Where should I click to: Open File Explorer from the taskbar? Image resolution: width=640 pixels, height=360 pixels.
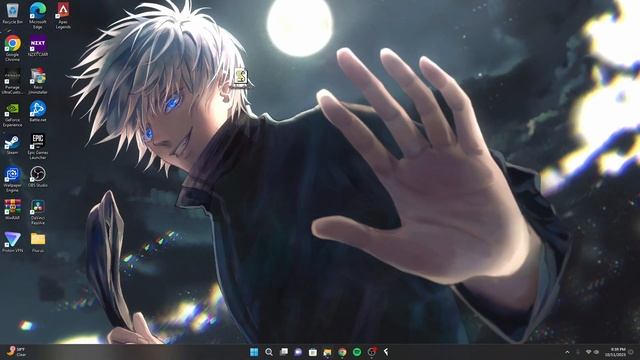[327, 352]
